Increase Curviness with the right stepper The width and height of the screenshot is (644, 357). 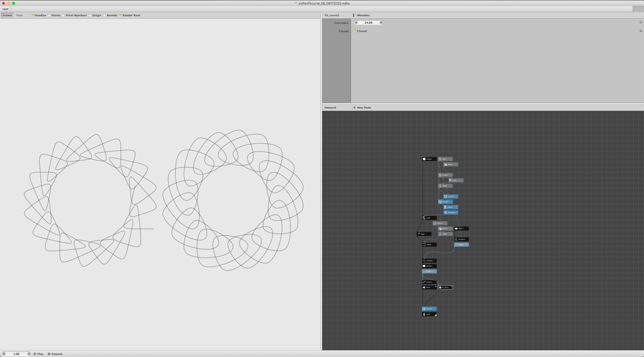pyautogui.click(x=381, y=23)
